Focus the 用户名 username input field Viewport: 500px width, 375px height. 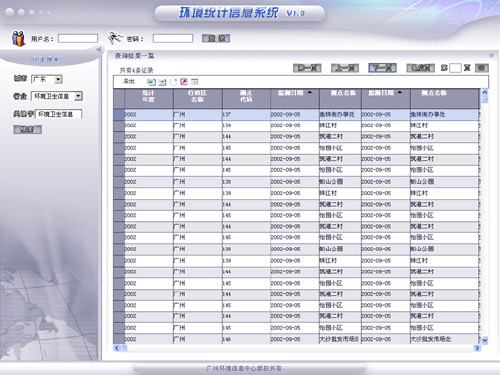click(78, 38)
